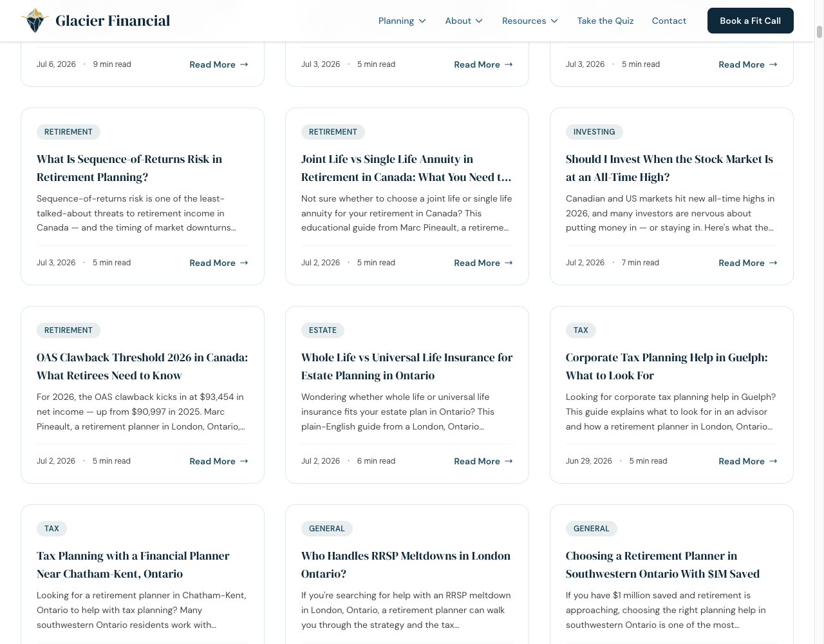Click Read More on the Jul 6, 2026 card
The height and width of the screenshot is (644, 824).
pos(219,64)
